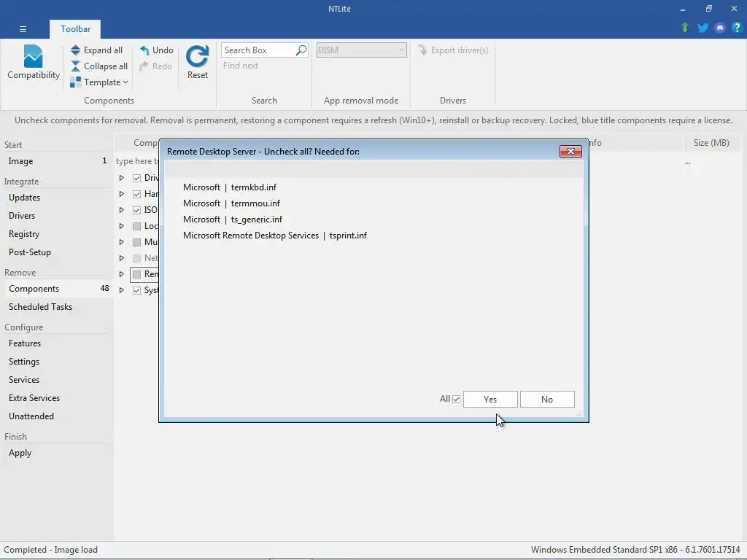Click Export driver(s)

(x=453, y=50)
